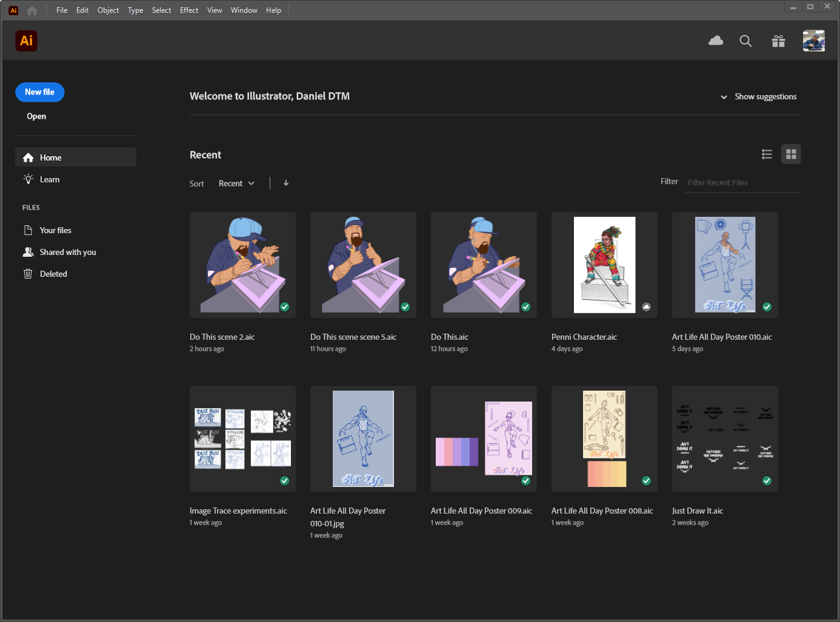
Task: Click the large Ai logo
Action: [26, 41]
